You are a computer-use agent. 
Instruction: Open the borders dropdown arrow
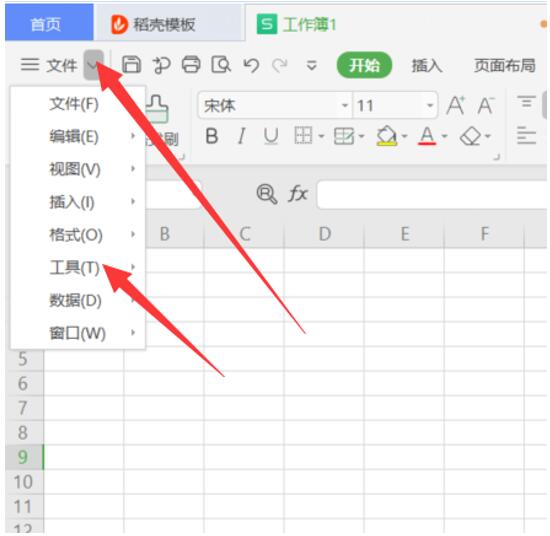(321, 136)
